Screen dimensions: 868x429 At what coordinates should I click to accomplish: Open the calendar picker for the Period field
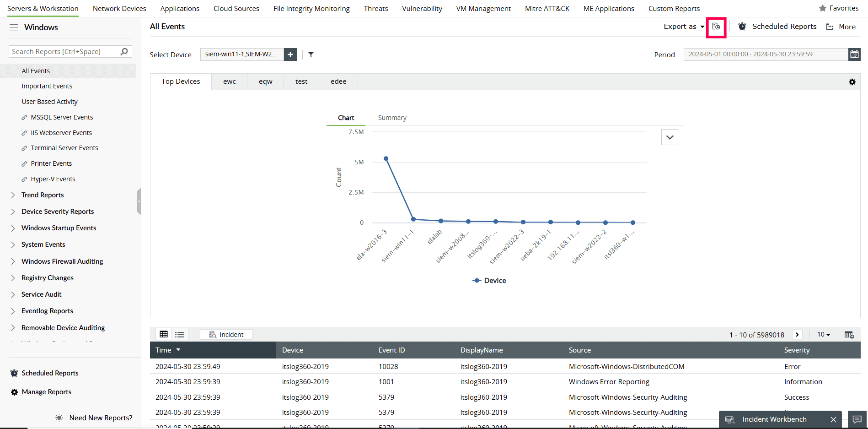854,54
